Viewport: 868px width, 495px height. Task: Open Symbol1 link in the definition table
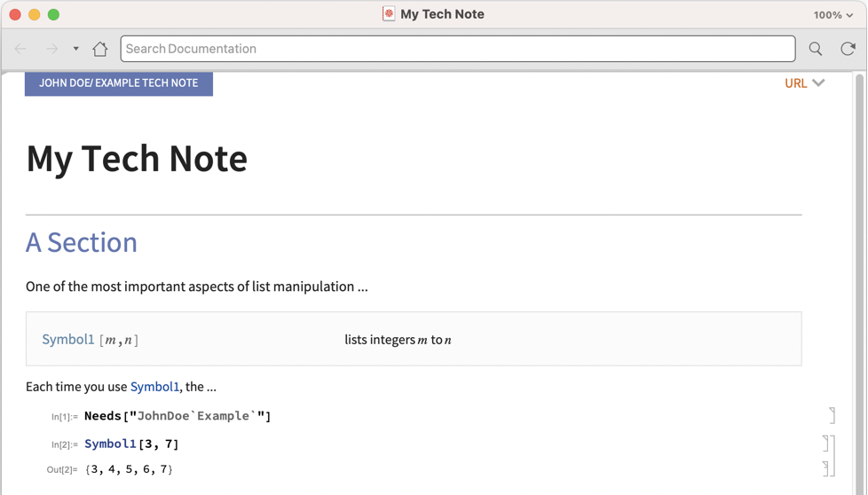point(68,340)
